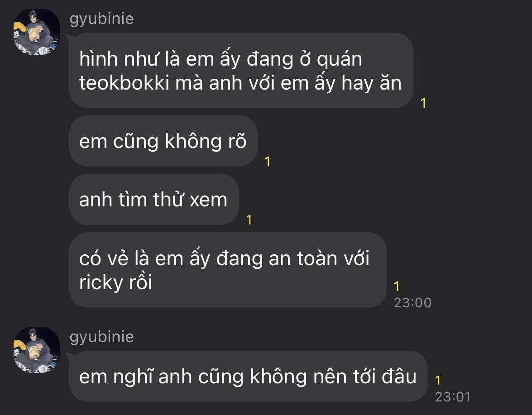Select the message starting with "có vẻ là em ấy"
Image resolution: width=532 pixels, height=415 pixels.
pyautogui.click(x=228, y=270)
